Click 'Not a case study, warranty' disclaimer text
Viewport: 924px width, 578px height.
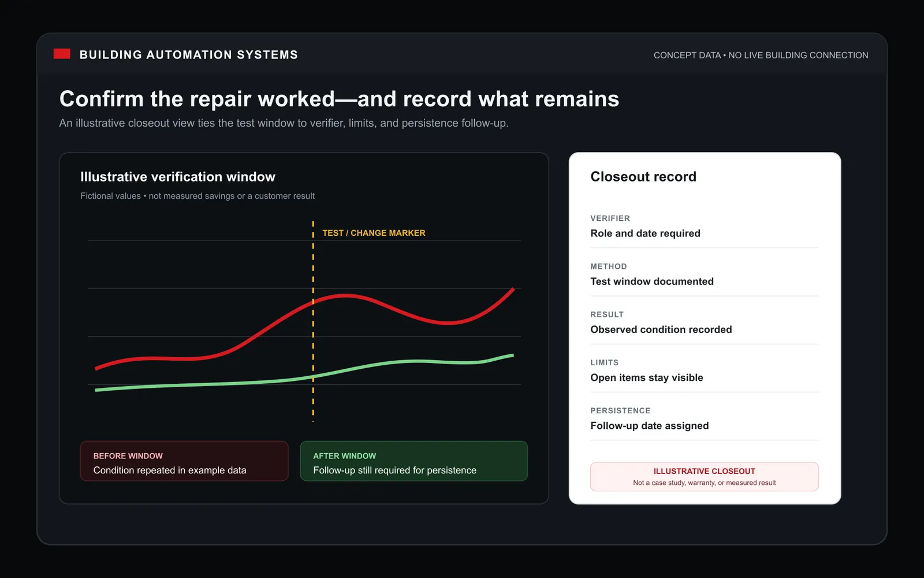(705, 483)
